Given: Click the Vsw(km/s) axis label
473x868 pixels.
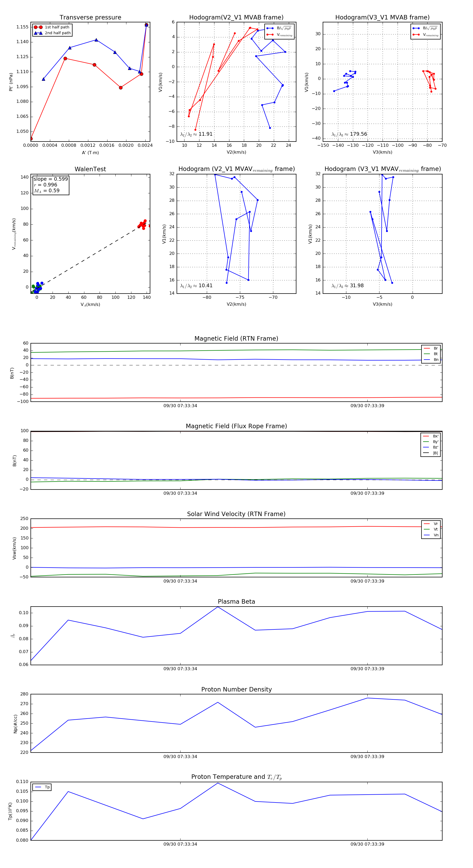Looking at the screenshot, I should coord(14,549).
